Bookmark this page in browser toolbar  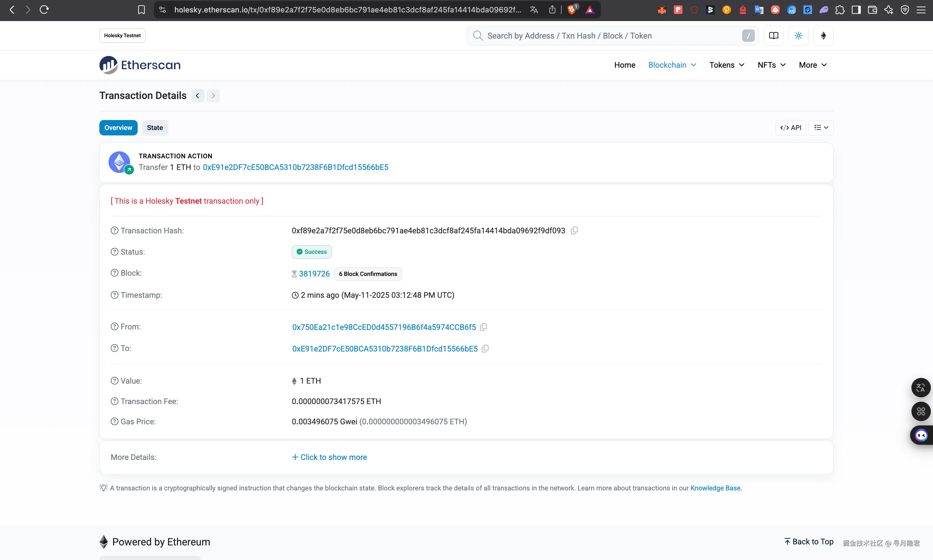[x=141, y=9]
